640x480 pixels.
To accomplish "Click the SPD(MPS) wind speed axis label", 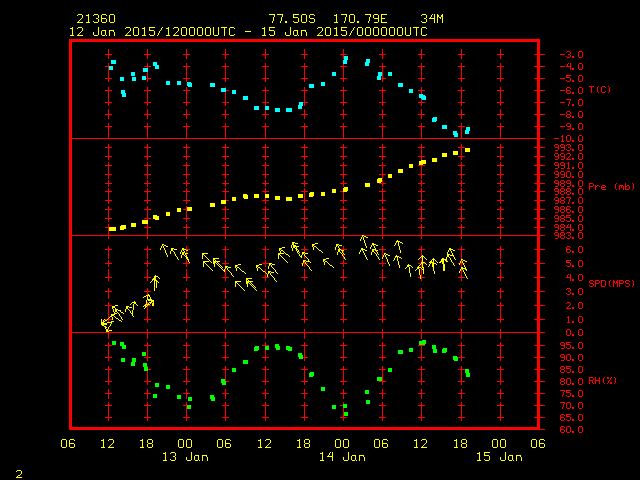I will tap(611, 283).
